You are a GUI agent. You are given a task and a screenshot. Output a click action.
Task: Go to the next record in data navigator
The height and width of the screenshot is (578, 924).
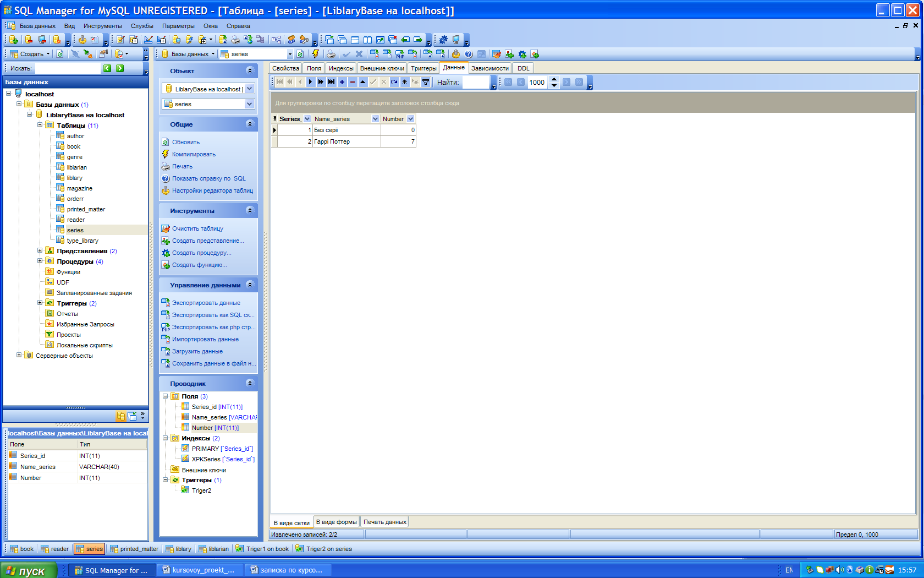click(x=310, y=82)
